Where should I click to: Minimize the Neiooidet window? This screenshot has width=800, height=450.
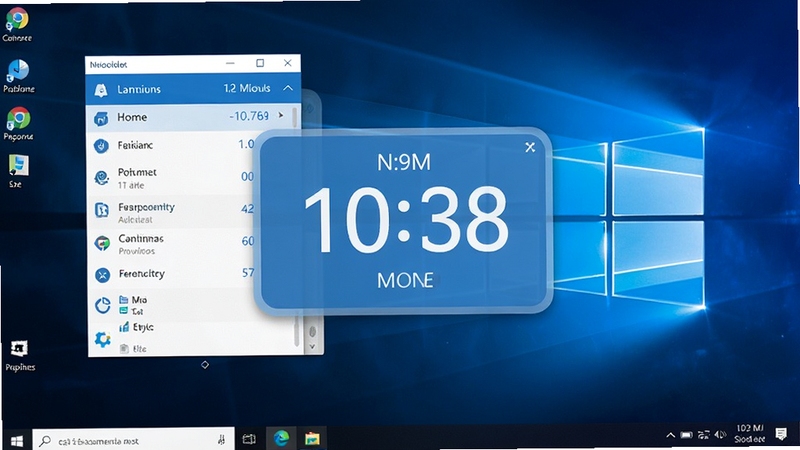[x=230, y=63]
